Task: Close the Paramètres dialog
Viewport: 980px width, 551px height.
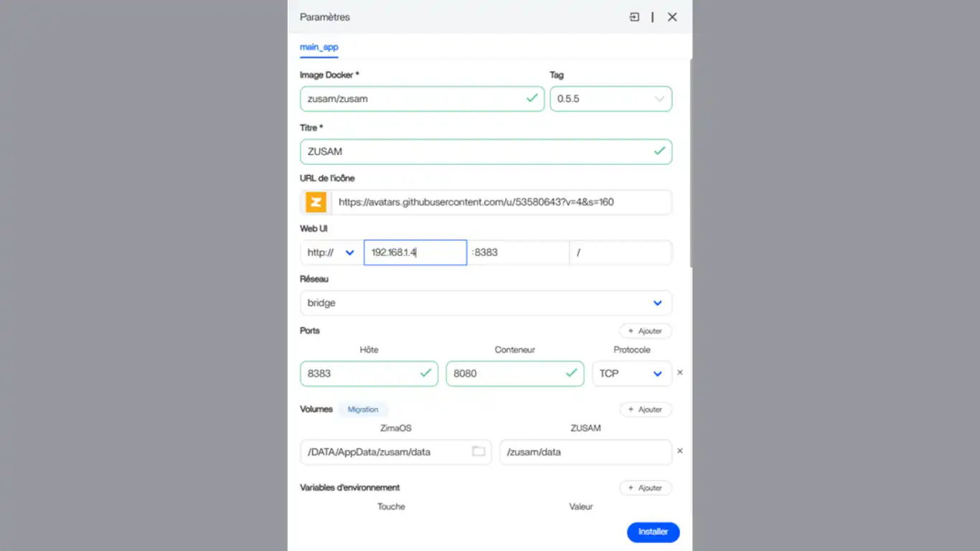Action: pos(672,17)
